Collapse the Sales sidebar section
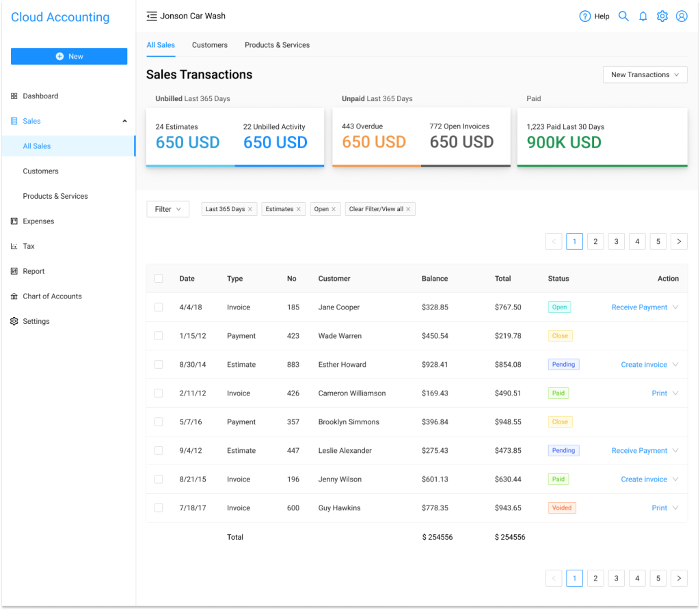700x610 pixels. pos(124,122)
